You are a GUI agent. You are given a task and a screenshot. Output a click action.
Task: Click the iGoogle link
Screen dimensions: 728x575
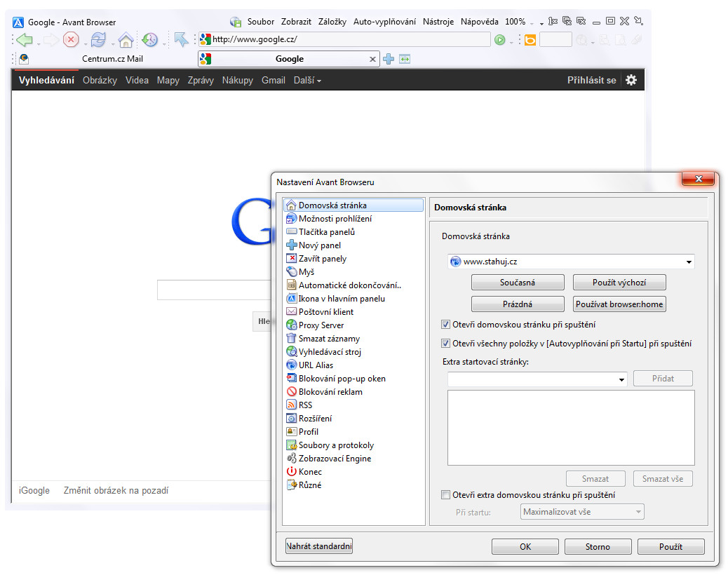pos(34,491)
